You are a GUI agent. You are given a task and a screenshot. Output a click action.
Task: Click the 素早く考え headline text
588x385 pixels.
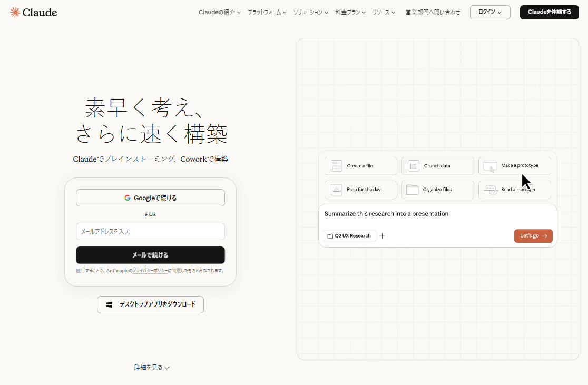(145, 108)
